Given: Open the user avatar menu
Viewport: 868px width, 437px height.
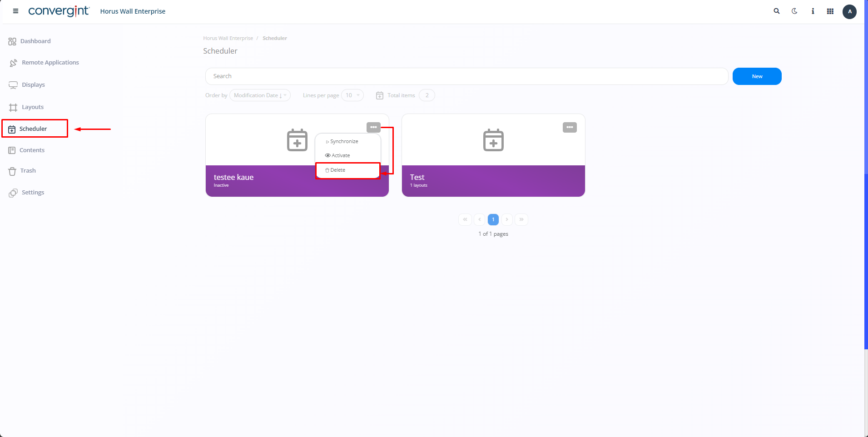Looking at the screenshot, I should click(849, 11).
